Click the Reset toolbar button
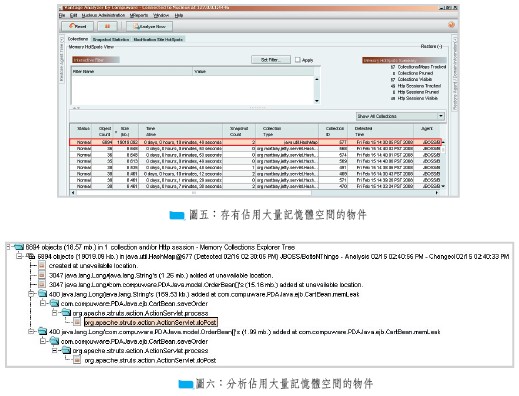 coord(77,26)
